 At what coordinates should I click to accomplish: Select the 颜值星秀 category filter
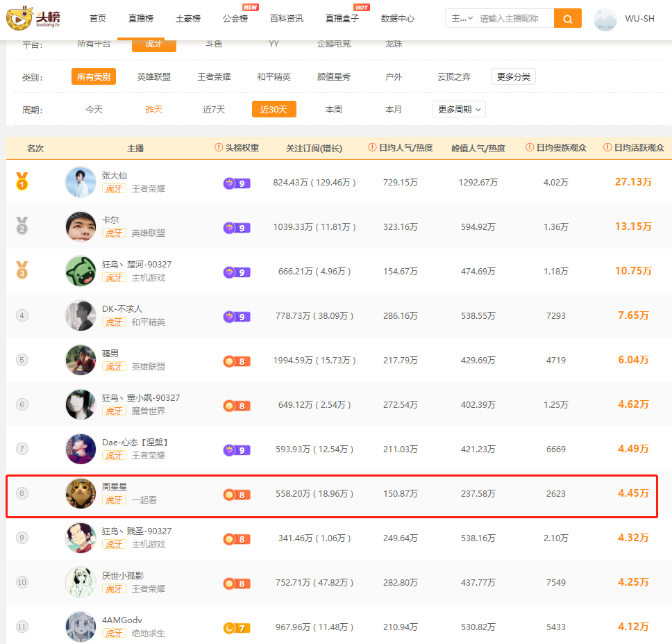(x=334, y=76)
